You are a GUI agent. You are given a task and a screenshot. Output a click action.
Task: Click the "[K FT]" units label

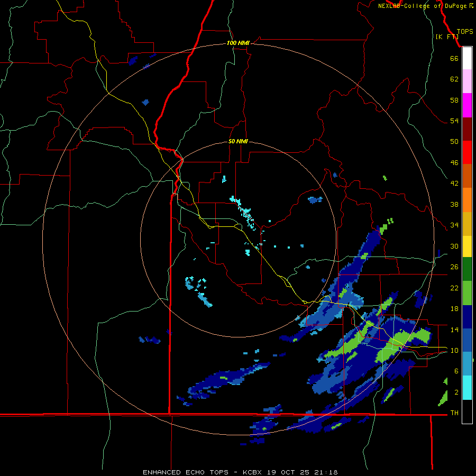[x=447, y=36]
